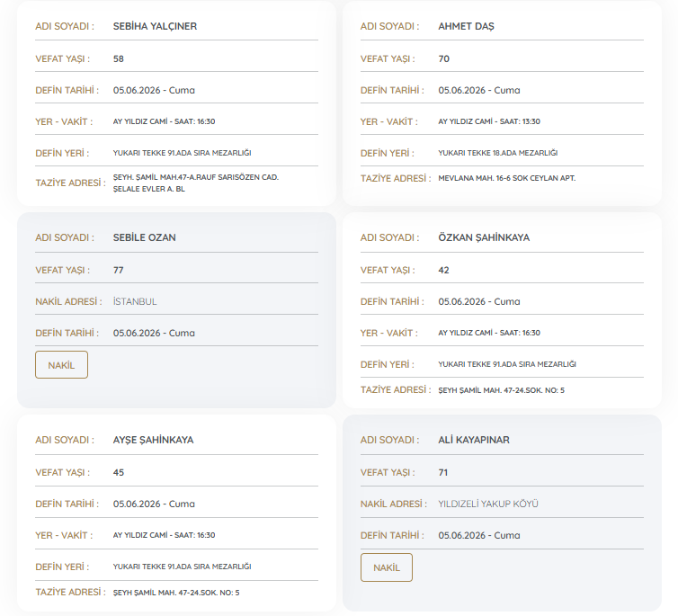Viewport: 678px width, 616px height.
Task: Select the name SEBİLE OZAN
Action: coord(145,237)
